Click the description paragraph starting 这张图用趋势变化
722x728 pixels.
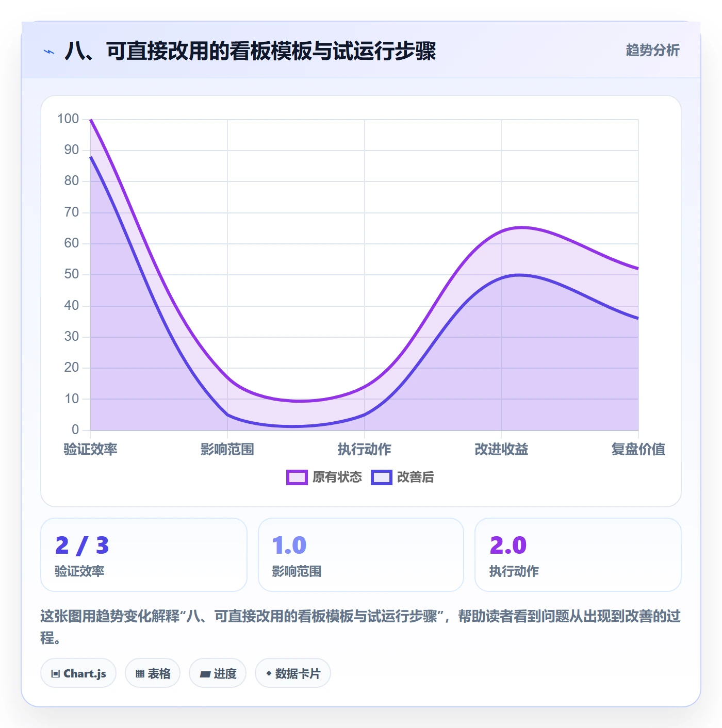(360, 626)
